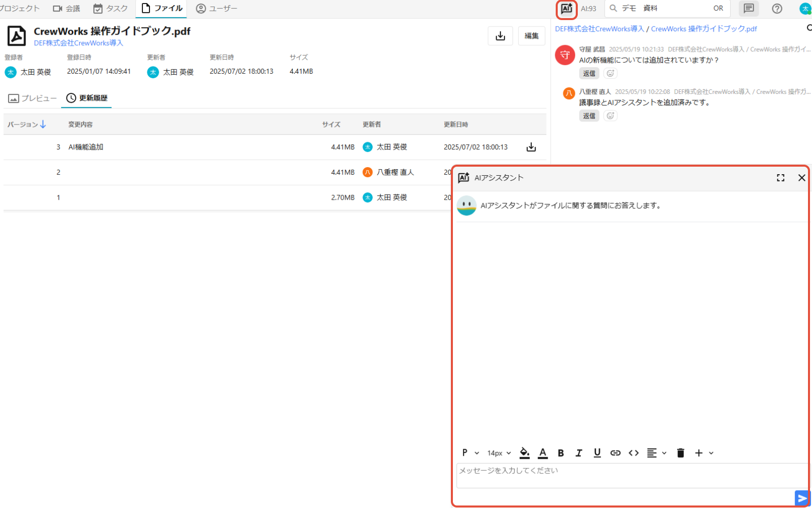This screenshot has width=812, height=508.
Task: Download the file with header download icon
Action: (x=500, y=36)
